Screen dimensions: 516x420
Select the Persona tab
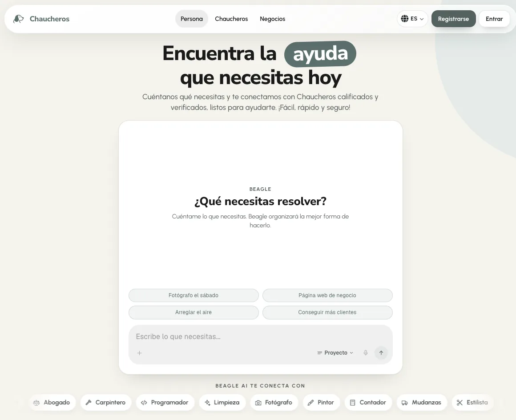point(192,19)
